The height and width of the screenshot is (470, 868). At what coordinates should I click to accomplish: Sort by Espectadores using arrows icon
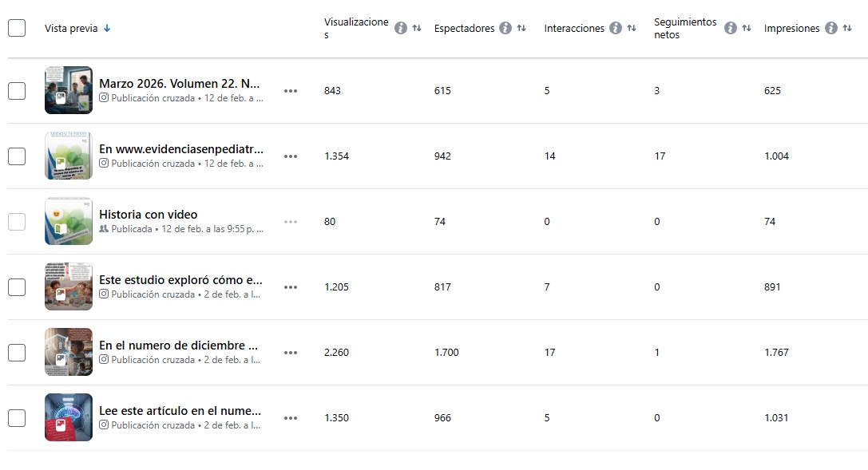pyautogui.click(x=521, y=28)
